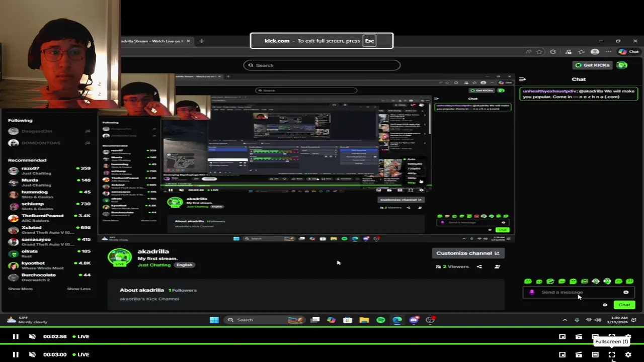This screenshot has height=362, width=644.
Task: Open Edge profile avatar
Action: click(x=595, y=52)
